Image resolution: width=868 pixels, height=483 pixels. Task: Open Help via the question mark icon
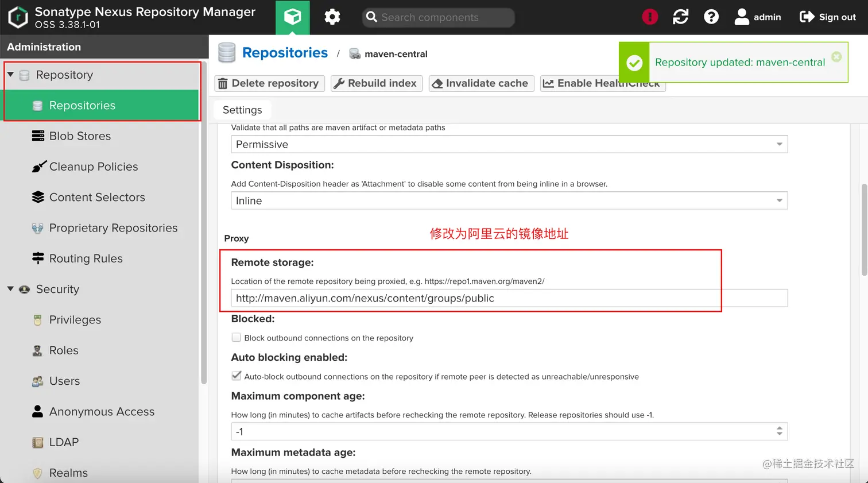click(x=711, y=17)
